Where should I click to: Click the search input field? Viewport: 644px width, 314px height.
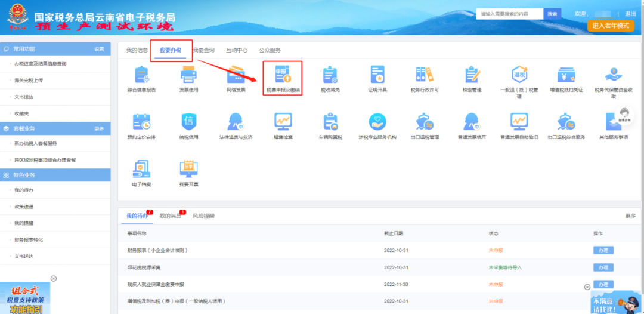(x=510, y=14)
